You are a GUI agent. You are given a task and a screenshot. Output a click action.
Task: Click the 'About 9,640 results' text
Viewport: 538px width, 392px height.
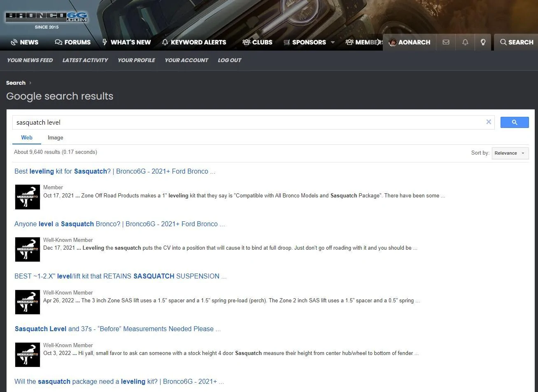pos(56,152)
